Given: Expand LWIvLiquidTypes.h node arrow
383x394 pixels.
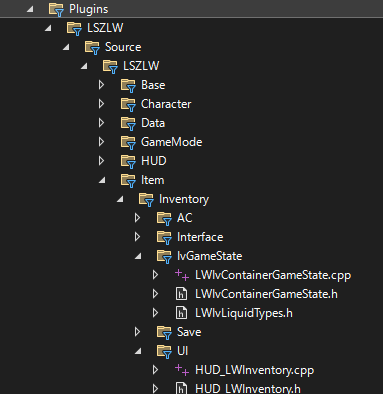Looking at the screenshot, I should pyautogui.click(x=156, y=313).
